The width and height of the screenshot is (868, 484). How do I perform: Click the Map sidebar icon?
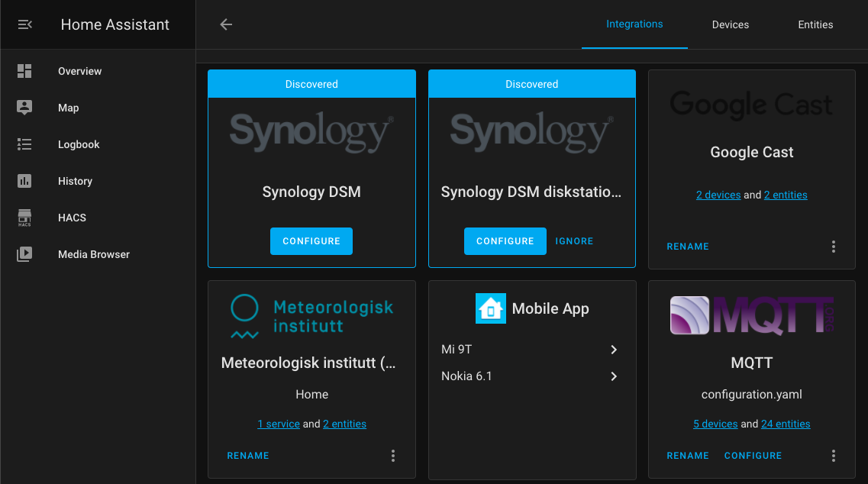point(24,108)
